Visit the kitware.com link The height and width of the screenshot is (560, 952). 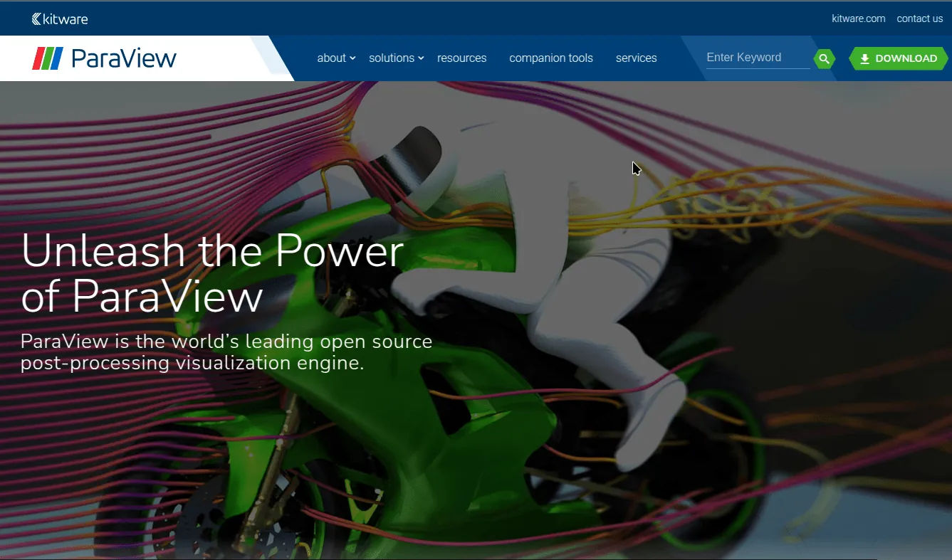point(858,19)
